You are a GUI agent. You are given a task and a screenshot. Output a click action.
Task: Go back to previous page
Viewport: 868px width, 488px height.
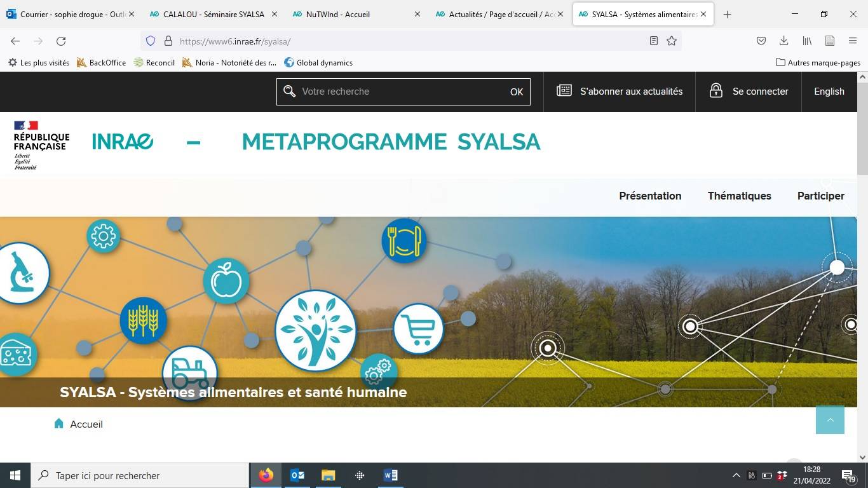[15, 41]
